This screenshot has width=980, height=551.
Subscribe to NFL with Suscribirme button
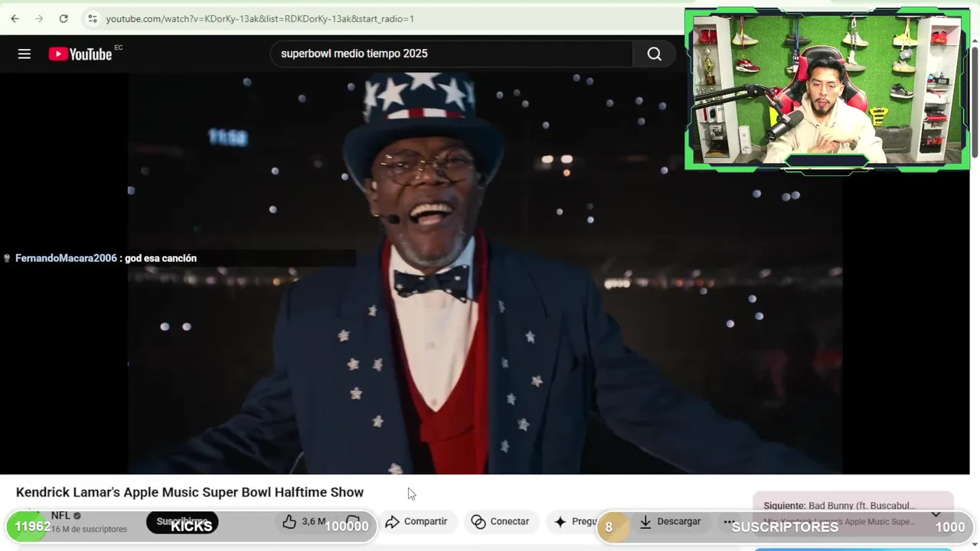click(182, 522)
